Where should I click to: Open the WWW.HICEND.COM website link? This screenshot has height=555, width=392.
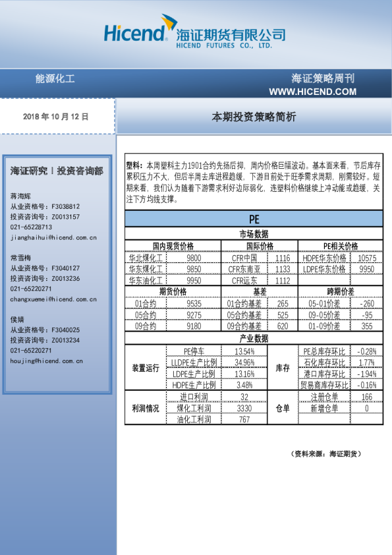(313, 92)
